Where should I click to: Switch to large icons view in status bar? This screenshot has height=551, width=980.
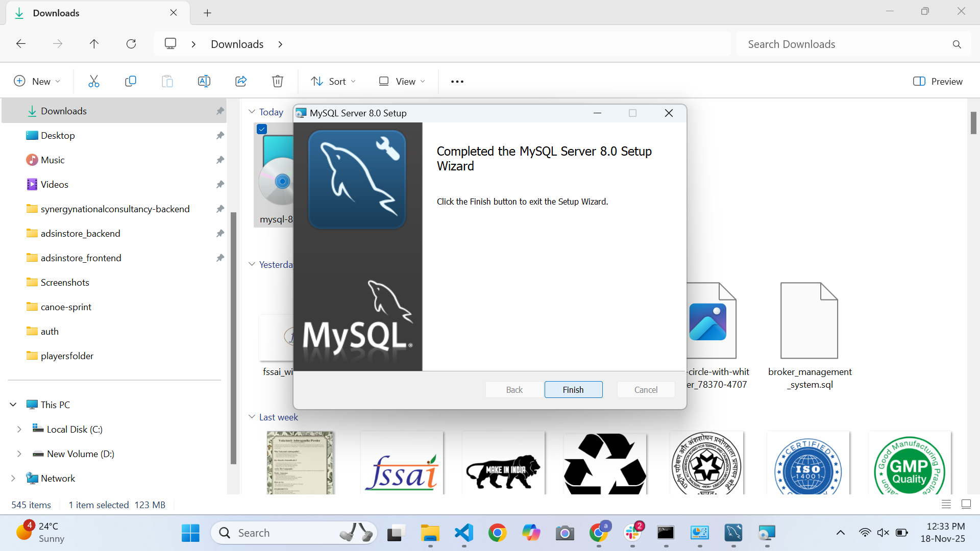click(x=966, y=504)
